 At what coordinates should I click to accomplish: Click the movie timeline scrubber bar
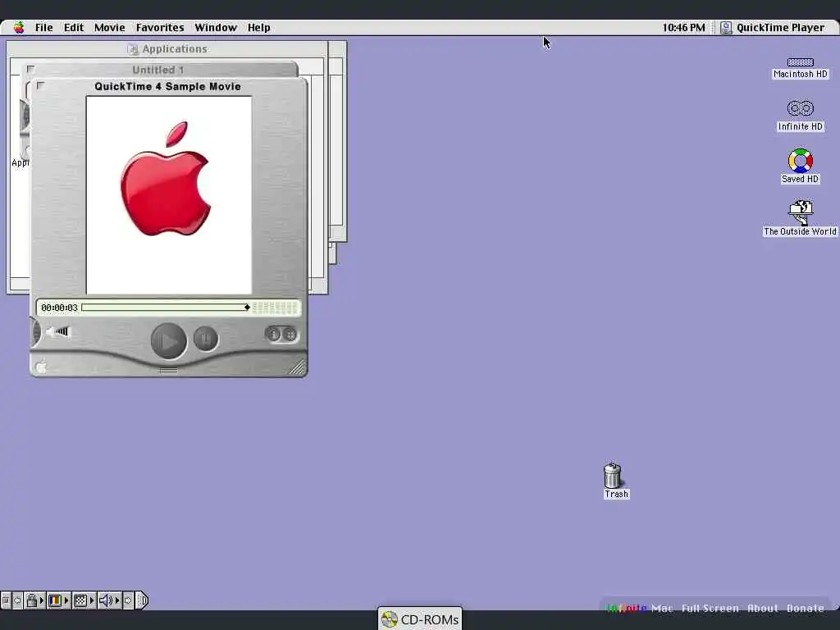click(166, 307)
